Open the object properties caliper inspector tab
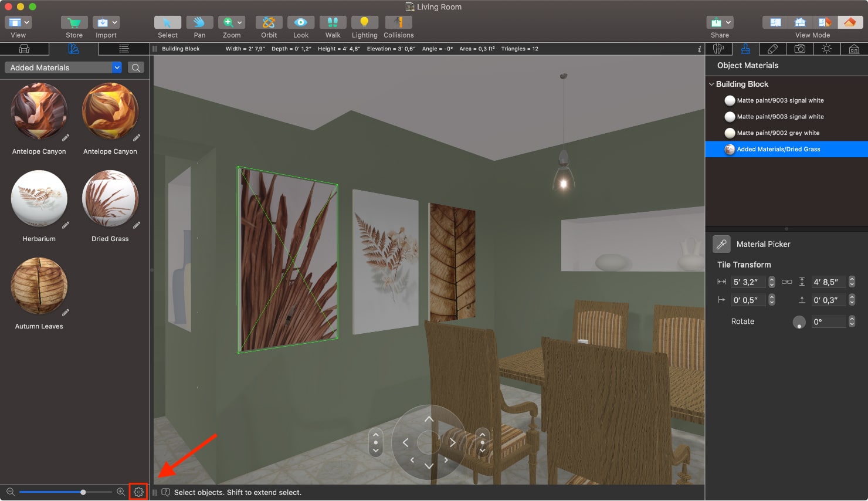Screen dimensions: 868x501 pyautogui.click(x=718, y=49)
